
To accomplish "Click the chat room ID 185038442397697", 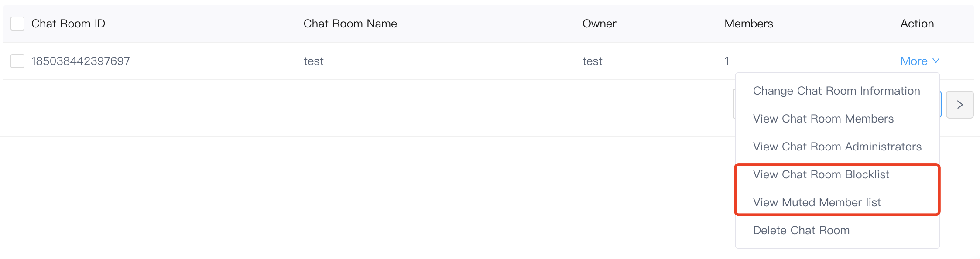I will pos(81,61).
